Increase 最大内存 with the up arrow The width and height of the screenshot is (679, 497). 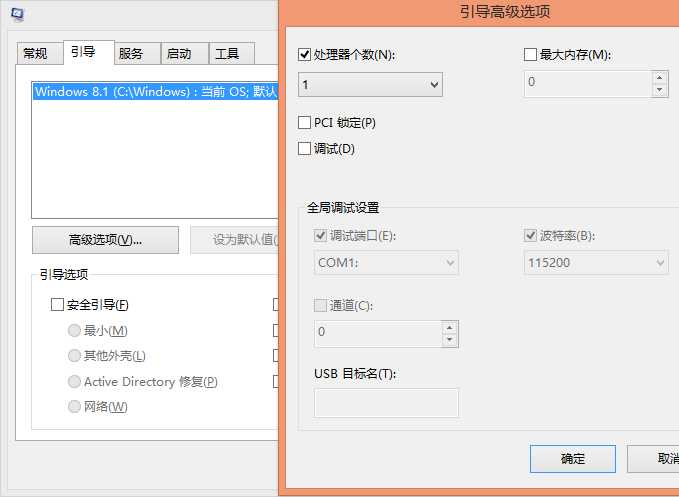pyautogui.click(x=660, y=77)
